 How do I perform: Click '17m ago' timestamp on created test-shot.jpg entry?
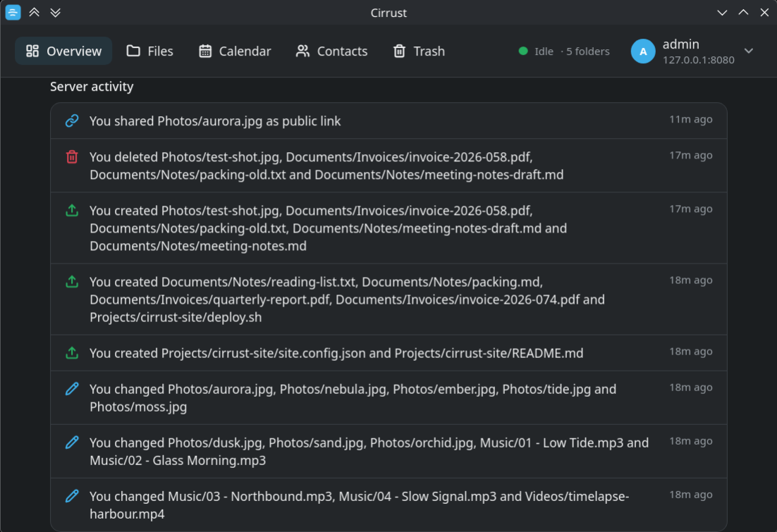(691, 209)
